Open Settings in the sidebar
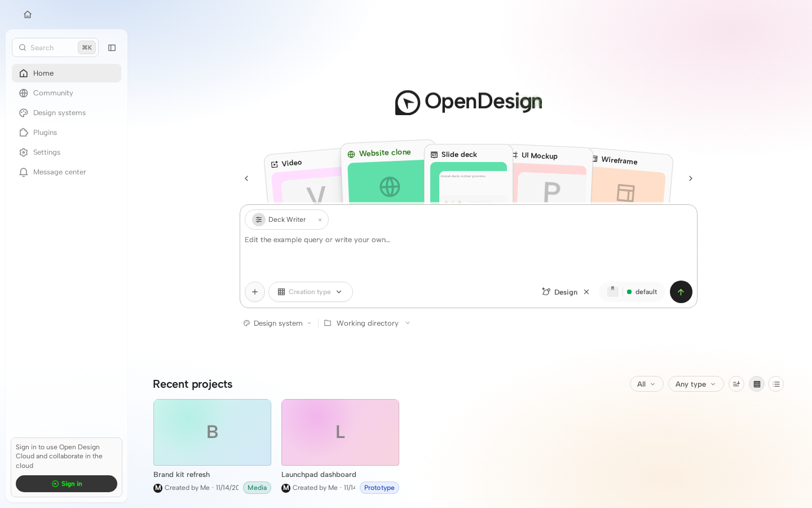This screenshot has height=508, width=812. pyautogui.click(x=67, y=152)
